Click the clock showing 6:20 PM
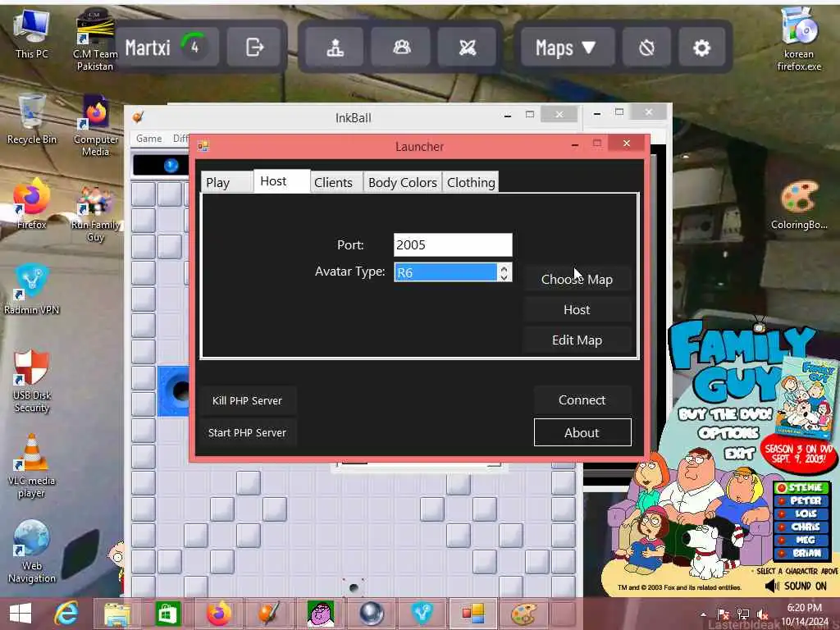Image resolution: width=840 pixels, height=630 pixels. pos(804,608)
